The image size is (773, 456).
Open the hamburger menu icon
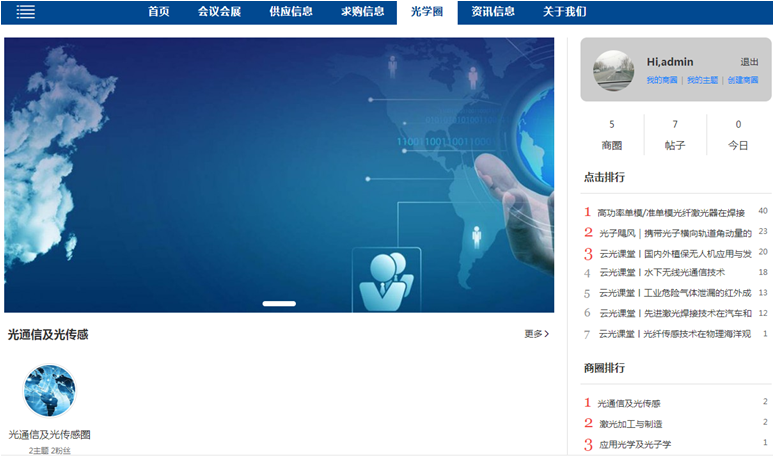click(25, 12)
